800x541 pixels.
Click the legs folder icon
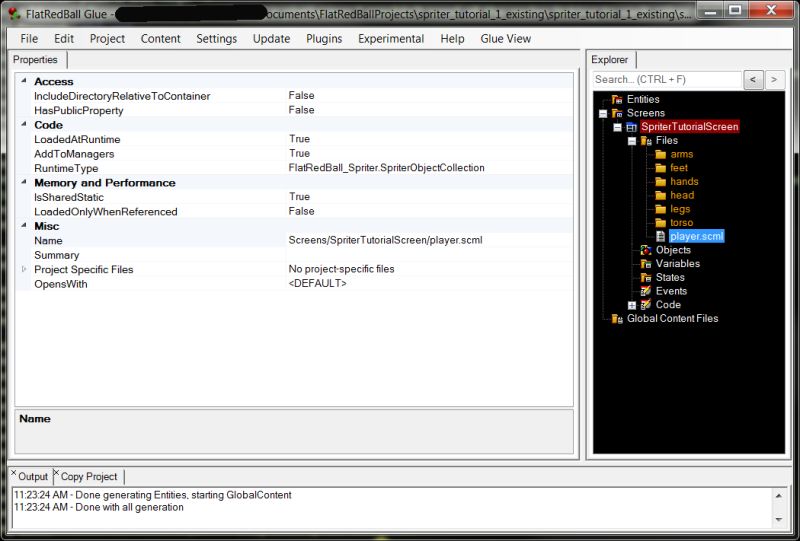click(661, 209)
